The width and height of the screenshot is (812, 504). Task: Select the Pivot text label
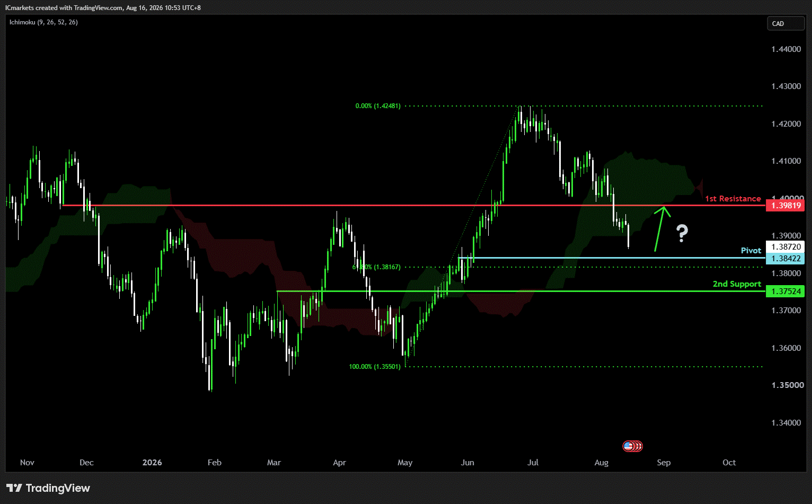click(x=751, y=251)
